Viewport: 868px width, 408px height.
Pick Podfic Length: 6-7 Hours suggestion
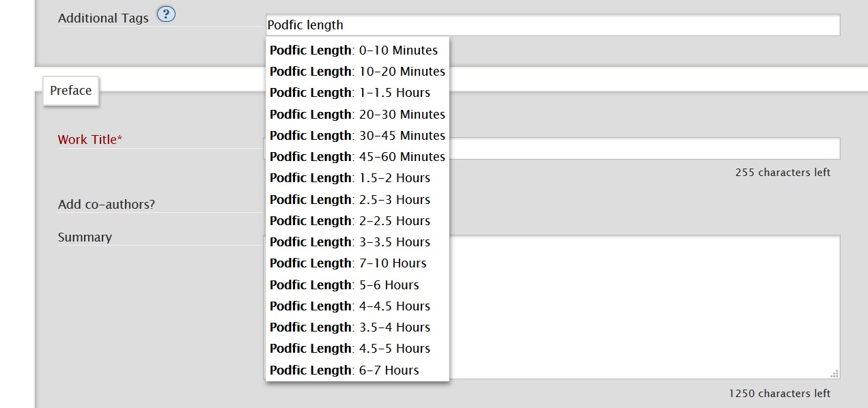345,370
